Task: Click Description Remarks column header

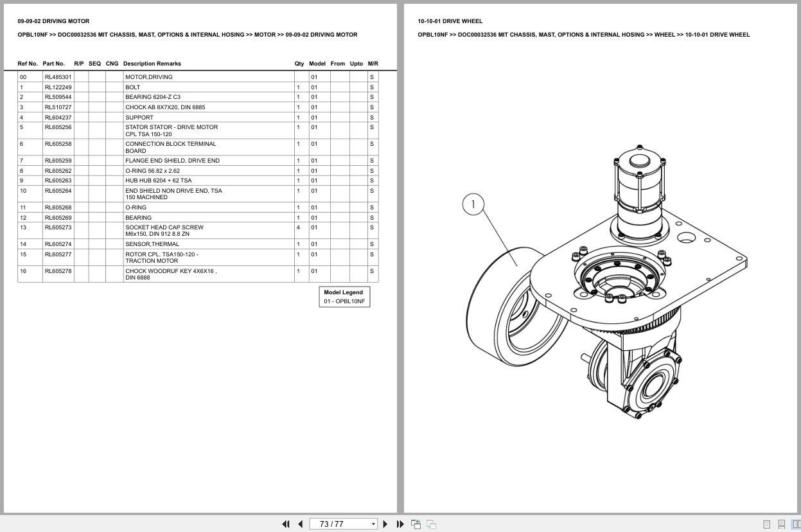Action: (152, 64)
